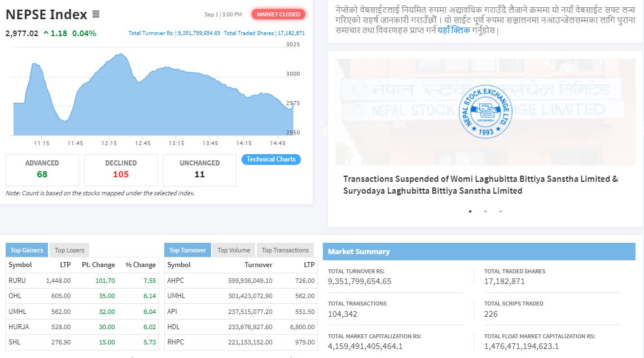Image resolution: width=644 pixels, height=358 pixels.
Task: Click Market Summary turnover value 9,351,799,654.65
Action: point(360,282)
